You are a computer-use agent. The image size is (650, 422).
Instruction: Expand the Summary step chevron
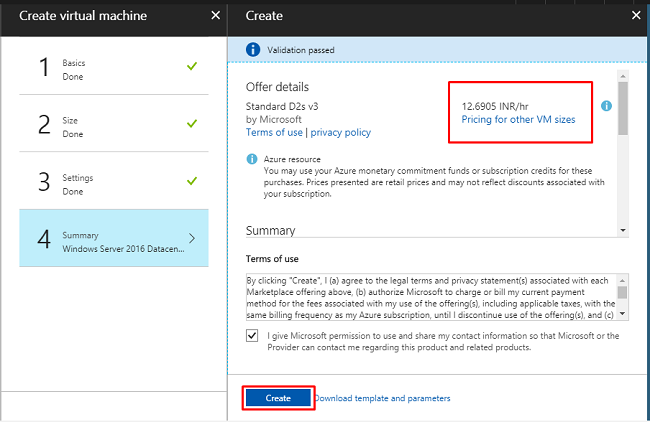pos(192,238)
